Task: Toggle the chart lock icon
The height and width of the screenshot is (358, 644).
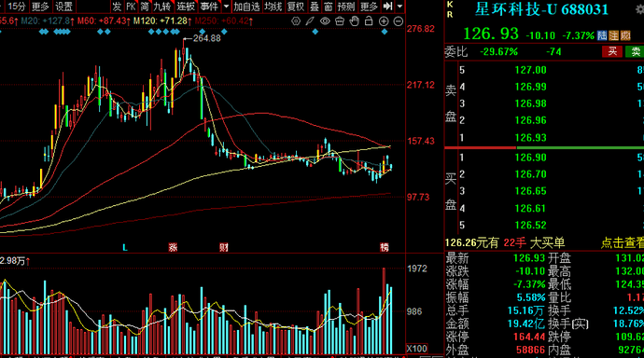Action: [x=369, y=21]
